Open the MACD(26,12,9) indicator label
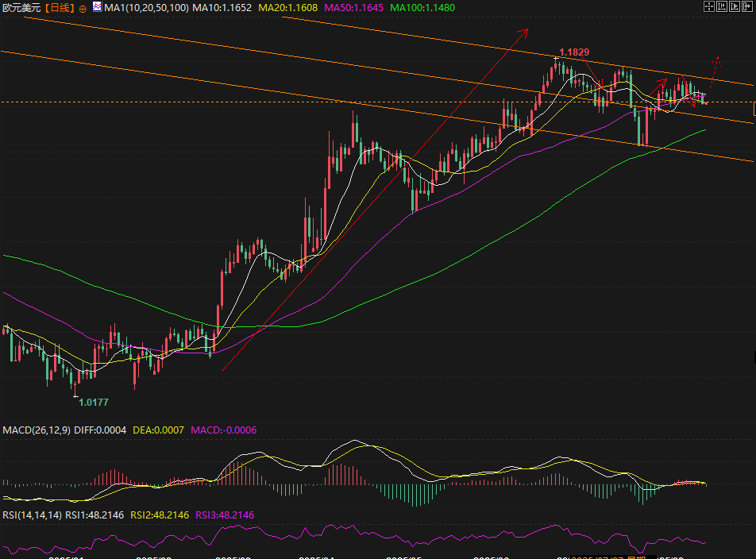 [37, 430]
